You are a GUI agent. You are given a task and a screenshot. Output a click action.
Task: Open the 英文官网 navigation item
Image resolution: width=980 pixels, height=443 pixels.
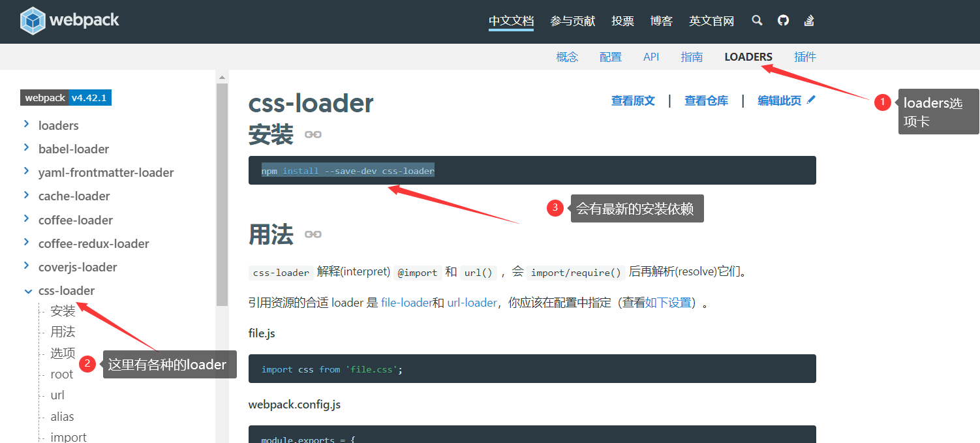coord(712,21)
